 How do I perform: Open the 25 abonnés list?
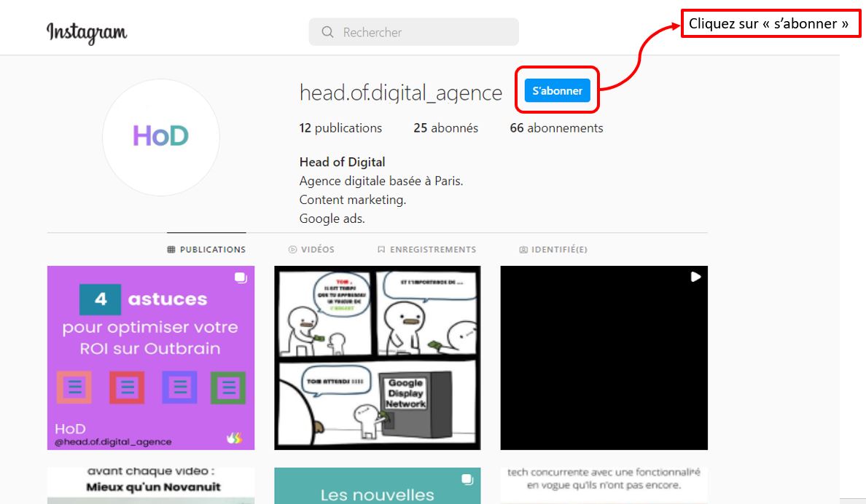tap(445, 128)
